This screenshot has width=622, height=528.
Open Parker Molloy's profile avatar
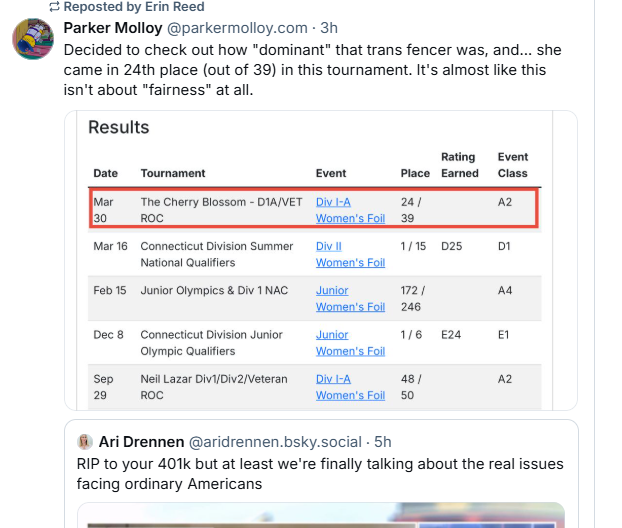pyautogui.click(x=33, y=39)
